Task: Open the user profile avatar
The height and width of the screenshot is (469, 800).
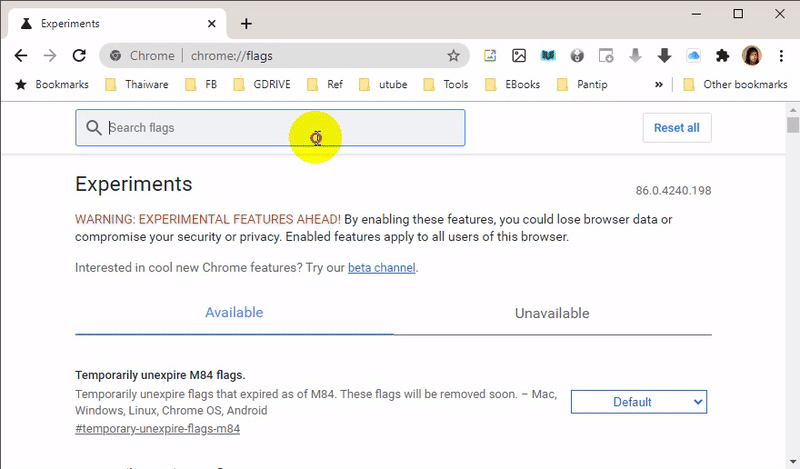Action: pyautogui.click(x=752, y=56)
